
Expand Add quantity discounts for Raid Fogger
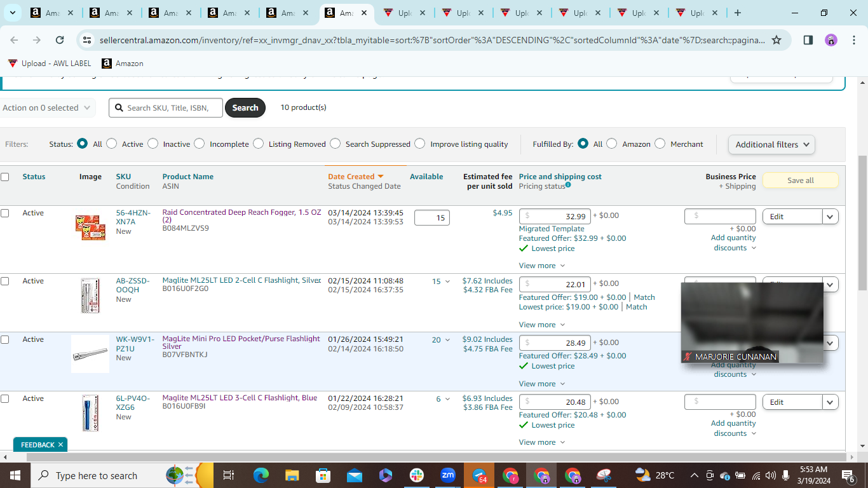(x=733, y=243)
